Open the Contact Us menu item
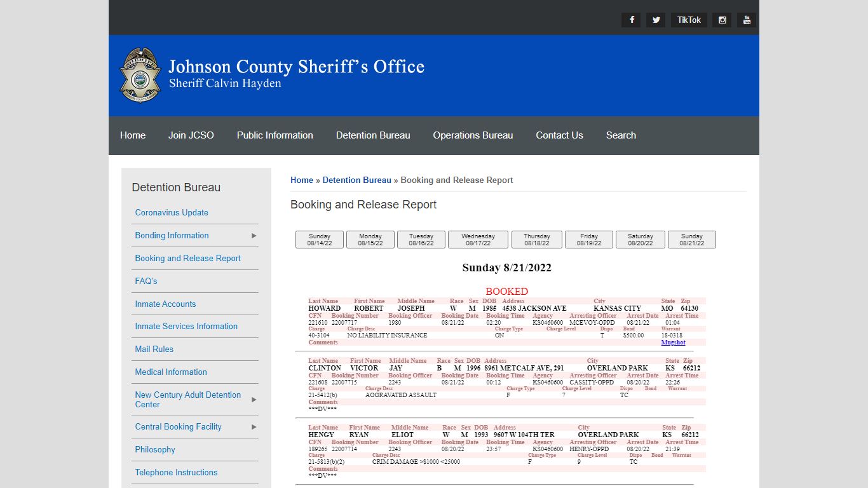 (559, 135)
